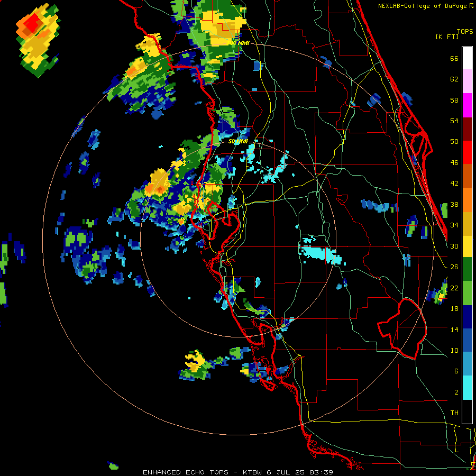The height and width of the screenshot is (476, 476).
Task: Click the bright yellow legend swatch
Action: (x=467, y=246)
